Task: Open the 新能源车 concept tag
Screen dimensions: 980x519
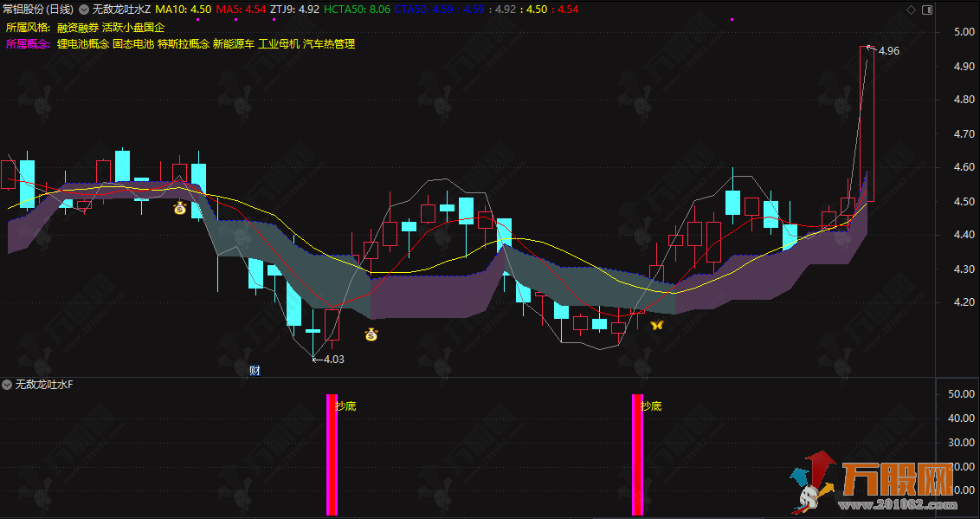Action: [x=234, y=44]
